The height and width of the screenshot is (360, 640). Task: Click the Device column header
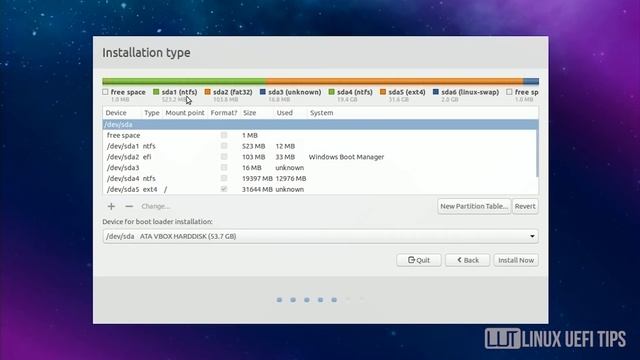pyautogui.click(x=116, y=113)
